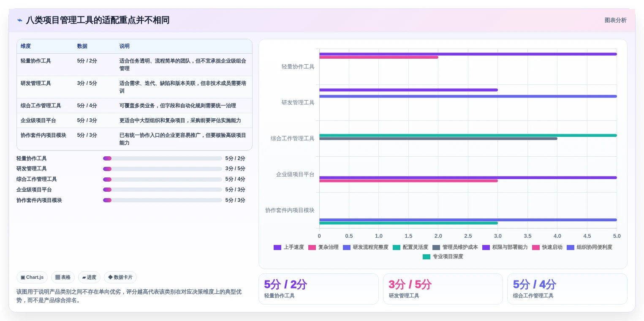644x321 pixels.
Task: Click the 协作套件内项目模块 progress bar
Action: pyautogui.click(x=163, y=200)
